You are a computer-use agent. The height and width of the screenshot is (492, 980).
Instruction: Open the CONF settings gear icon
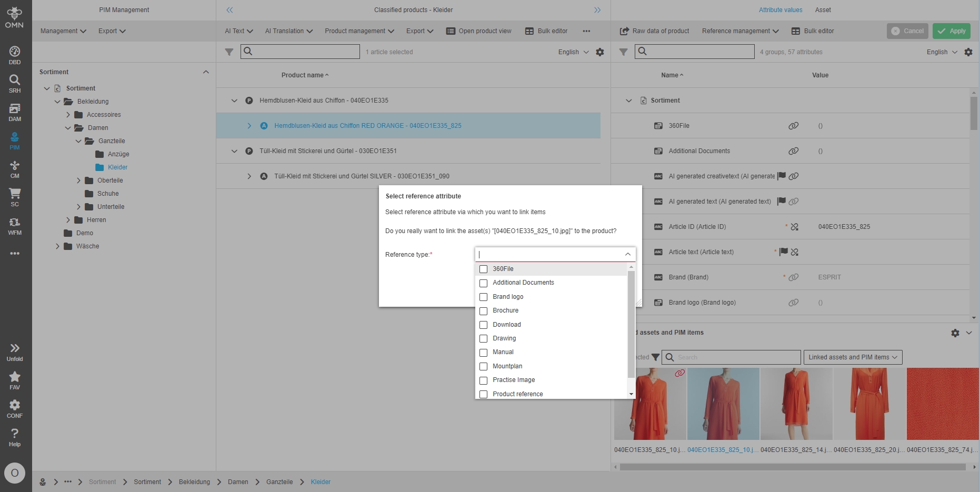coord(15,408)
